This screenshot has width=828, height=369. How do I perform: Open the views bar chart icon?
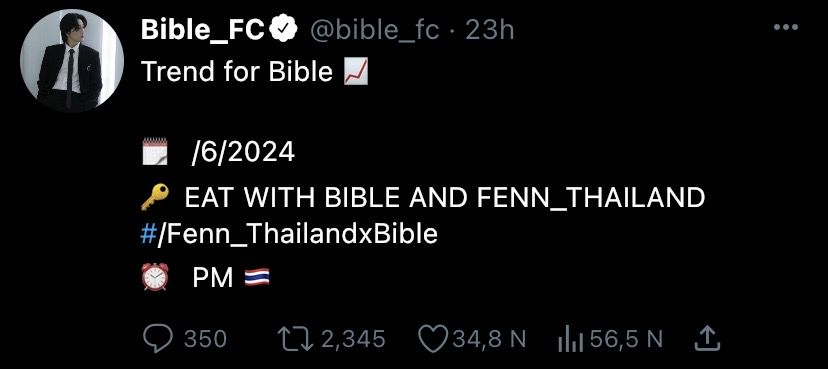pos(570,339)
